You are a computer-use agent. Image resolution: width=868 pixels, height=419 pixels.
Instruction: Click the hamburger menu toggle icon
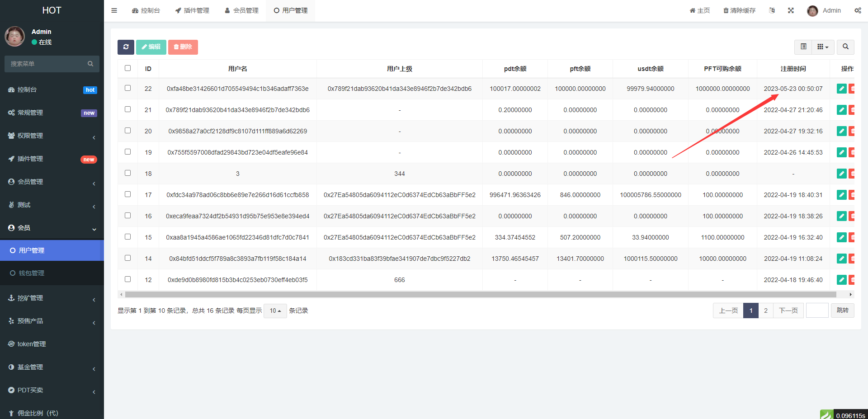(x=114, y=10)
